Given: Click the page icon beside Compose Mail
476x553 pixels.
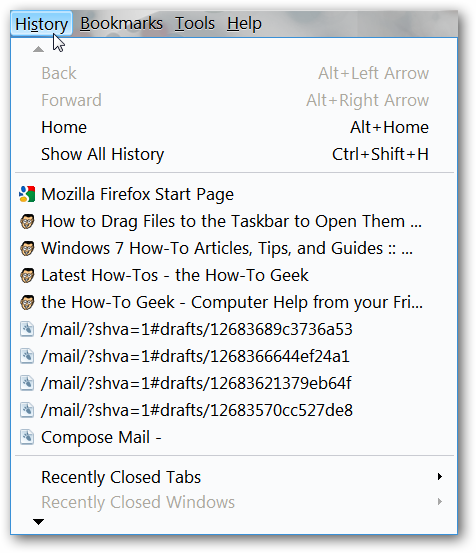Looking at the screenshot, I should click(27, 437).
